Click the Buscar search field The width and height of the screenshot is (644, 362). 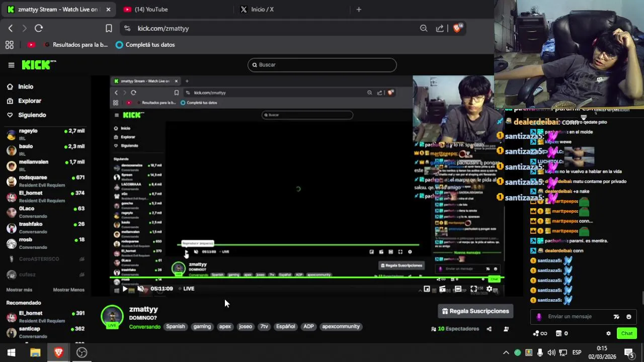[322, 65]
